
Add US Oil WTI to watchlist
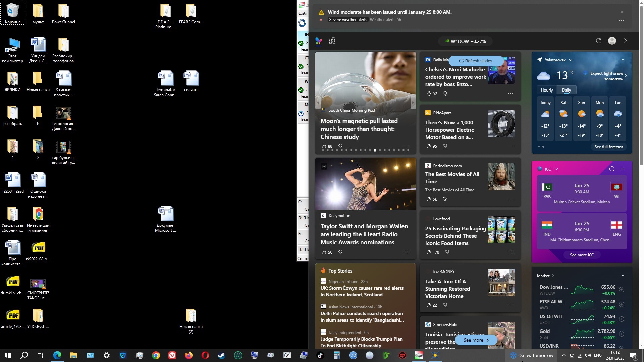click(622, 319)
